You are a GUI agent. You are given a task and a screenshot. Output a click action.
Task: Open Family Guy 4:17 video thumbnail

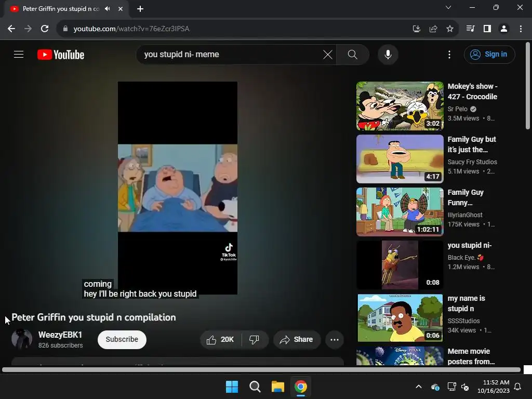pos(400,159)
